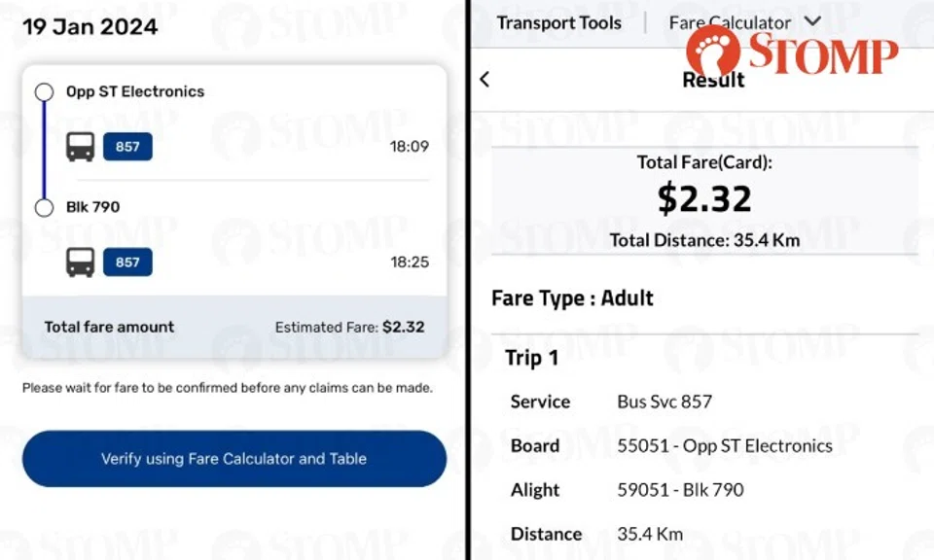Click the bus icon under Blk 790
This screenshot has height=560, width=934.
point(80,262)
